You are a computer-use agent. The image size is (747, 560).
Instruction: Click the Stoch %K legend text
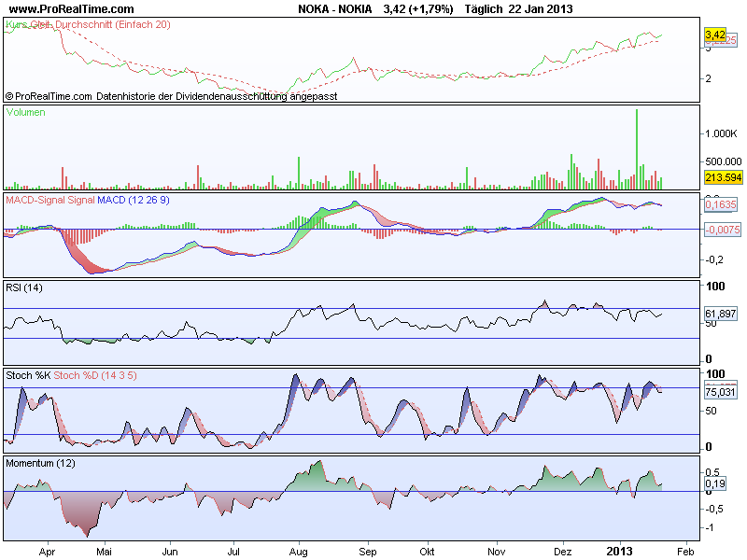28,375
